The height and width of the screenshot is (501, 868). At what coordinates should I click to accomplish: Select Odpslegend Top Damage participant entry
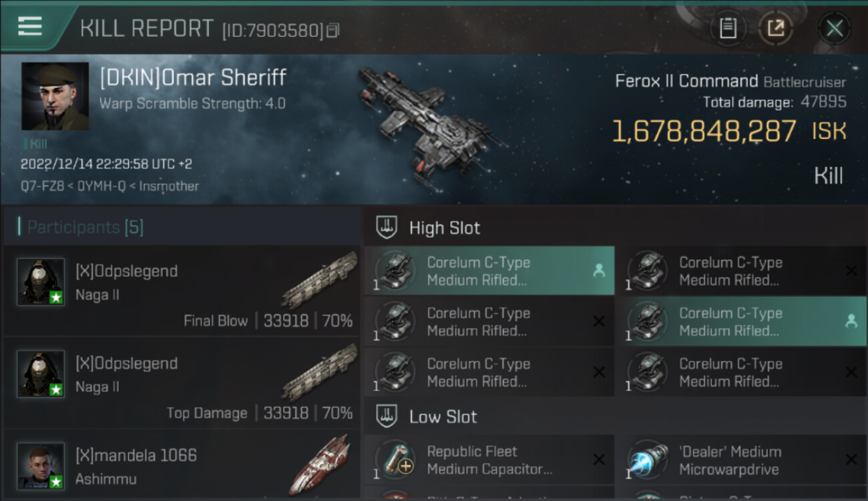(182, 382)
